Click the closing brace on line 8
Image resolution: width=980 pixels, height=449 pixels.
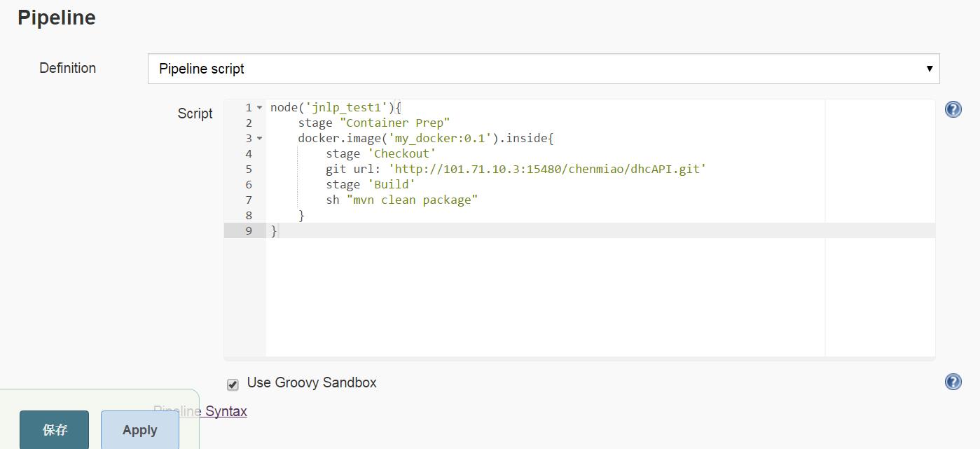pos(301,216)
